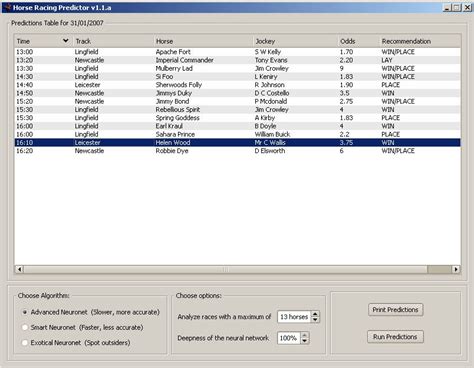
Task: Increase the maximum horses spinner value
Action: click(x=315, y=314)
